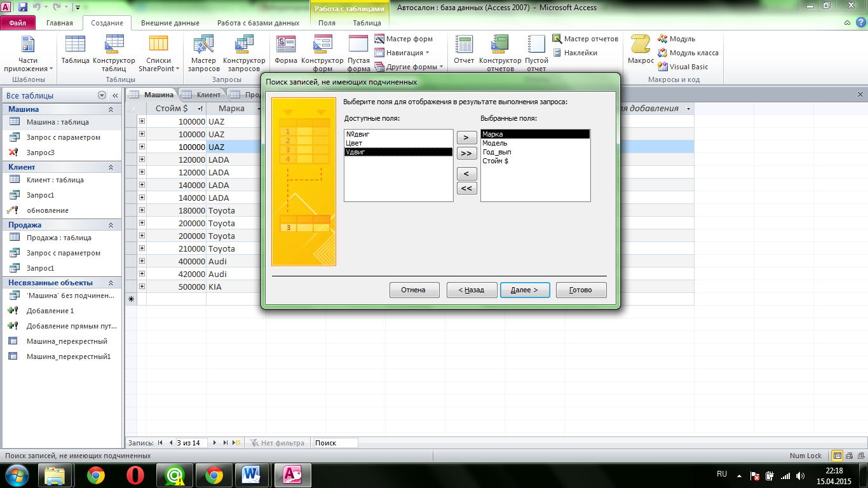Image resolution: width=868 pixels, height=488 pixels.
Task: Open the Мастер запросов query wizard
Action: coord(204,53)
